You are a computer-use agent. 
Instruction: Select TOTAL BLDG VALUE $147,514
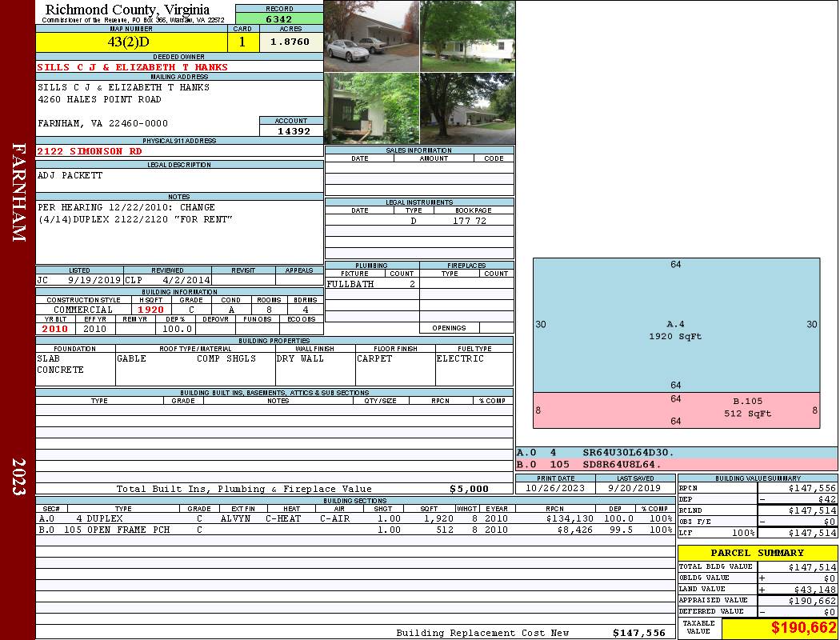[x=812, y=567]
